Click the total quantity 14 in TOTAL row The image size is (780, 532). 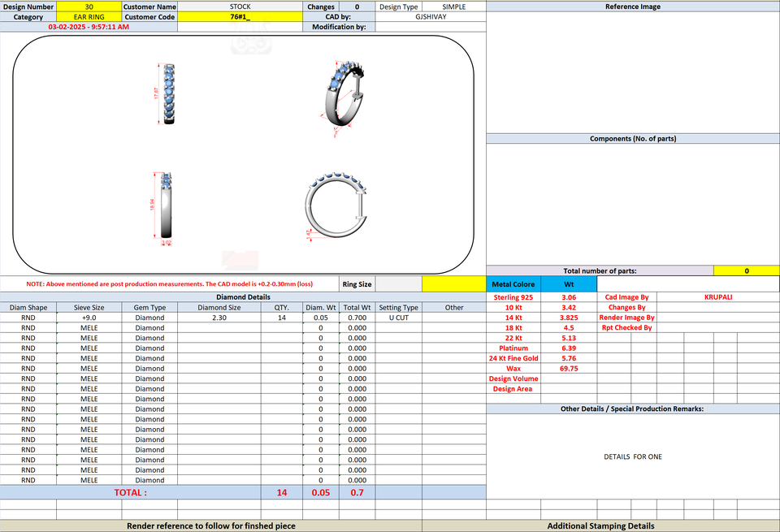(282, 493)
